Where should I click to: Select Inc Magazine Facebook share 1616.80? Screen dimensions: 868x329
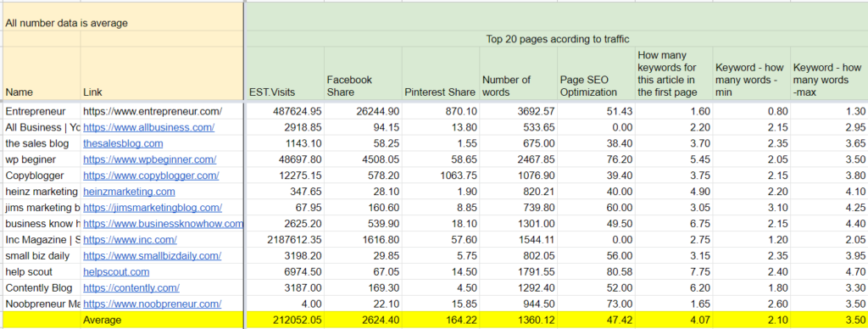pyautogui.click(x=363, y=240)
